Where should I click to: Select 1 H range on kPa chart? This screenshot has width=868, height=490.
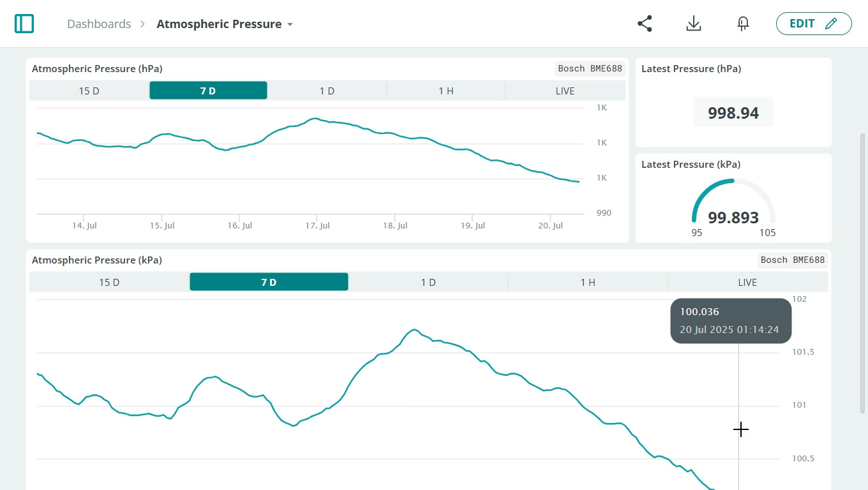[x=587, y=281]
